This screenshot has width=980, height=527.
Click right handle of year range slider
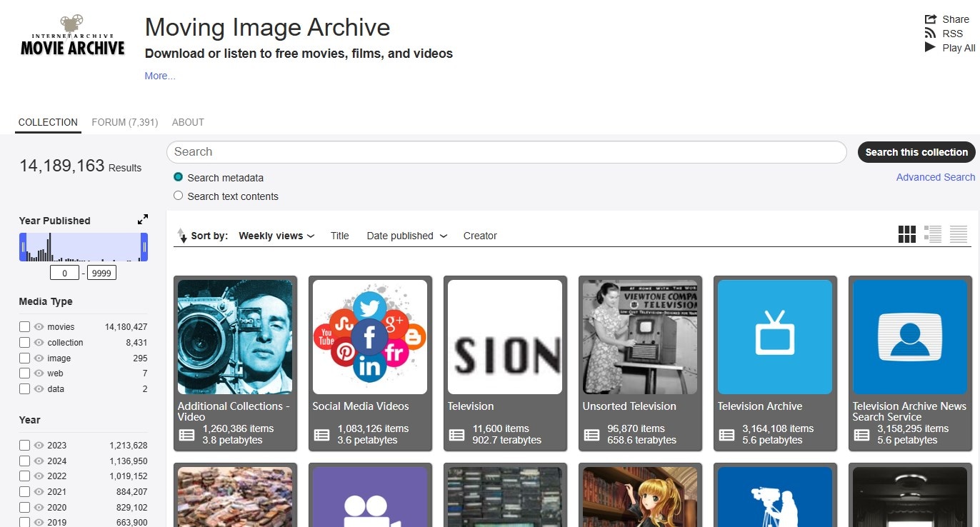click(x=144, y=247)
